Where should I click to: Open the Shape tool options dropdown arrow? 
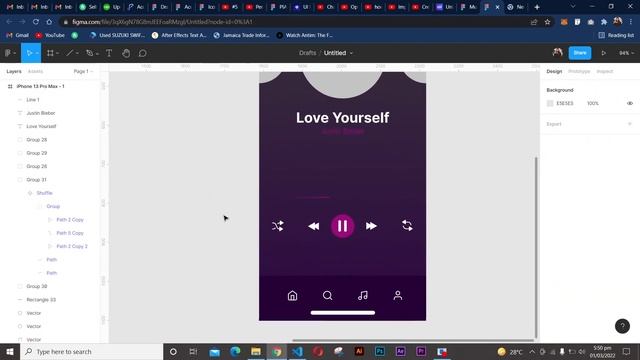point(77,53)
